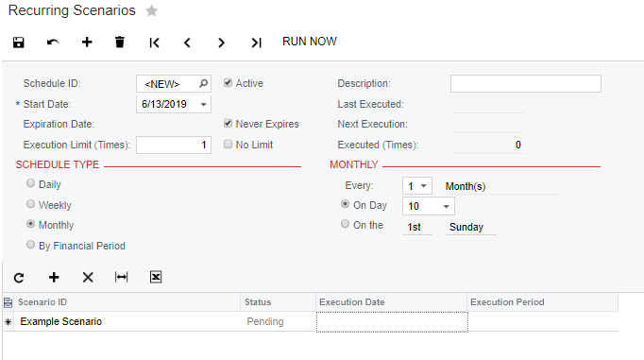Click the Delete trash icon
644x360 pixels.
coord(120,42)
